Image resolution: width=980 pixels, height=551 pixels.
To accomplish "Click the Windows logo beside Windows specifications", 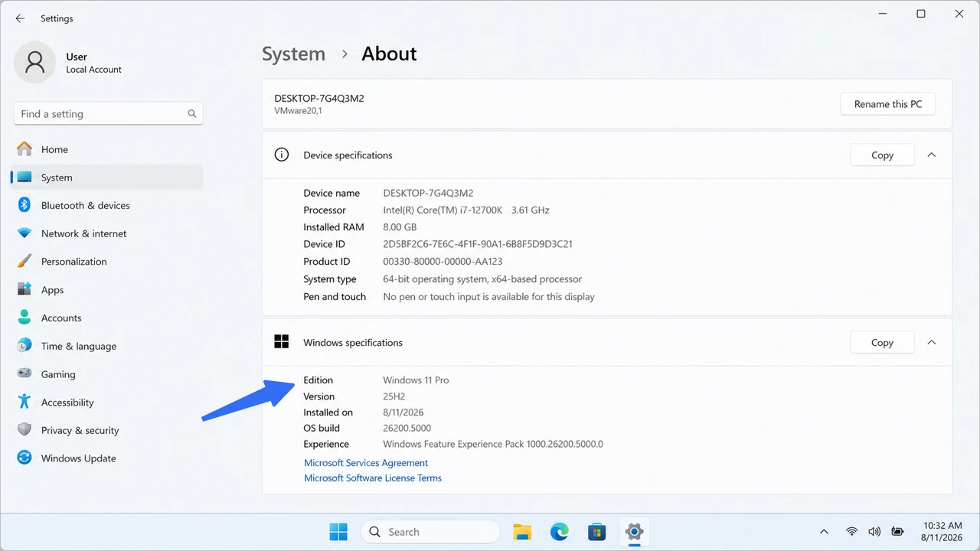I will pyautogui.click(x=282, y=342).
